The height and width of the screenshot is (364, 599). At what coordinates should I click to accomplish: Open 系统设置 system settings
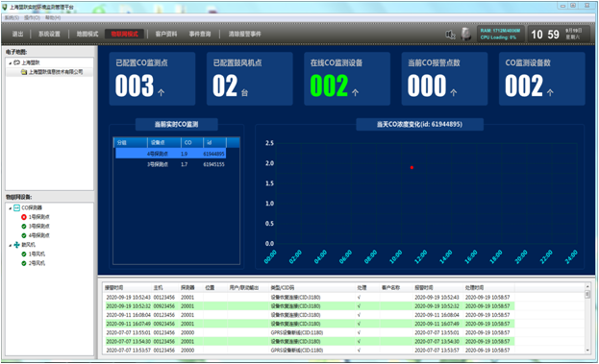[49, 34]
